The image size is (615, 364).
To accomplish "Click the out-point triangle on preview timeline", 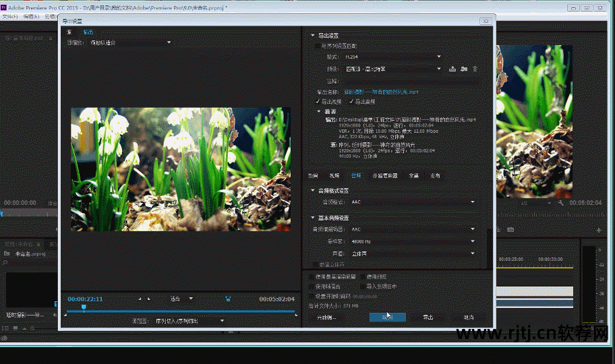I will (x=296, y=315).
